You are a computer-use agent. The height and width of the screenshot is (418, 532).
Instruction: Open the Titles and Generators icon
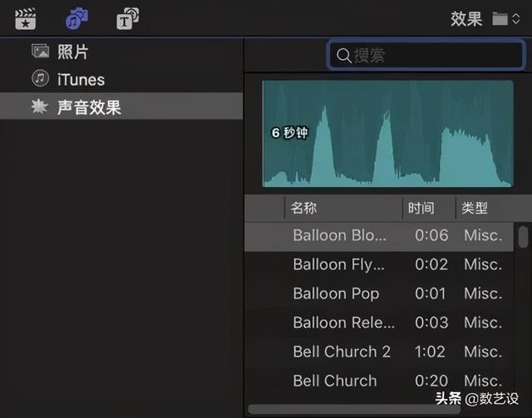[127, 18]
